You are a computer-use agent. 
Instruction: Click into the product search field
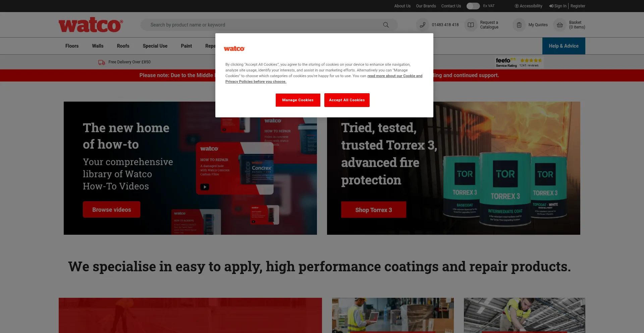[269, 25]
